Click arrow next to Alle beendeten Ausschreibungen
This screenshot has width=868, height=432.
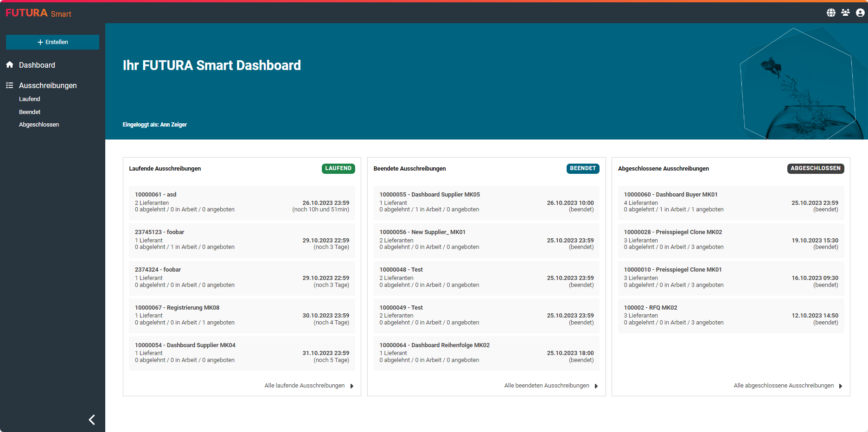[x=596, y=386]
